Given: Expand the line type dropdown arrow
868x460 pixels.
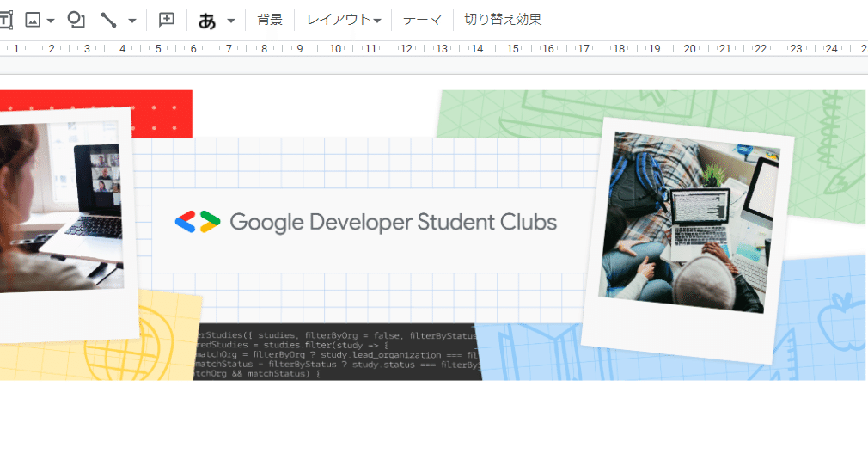Looking at the screenshot, I should 131,21.
